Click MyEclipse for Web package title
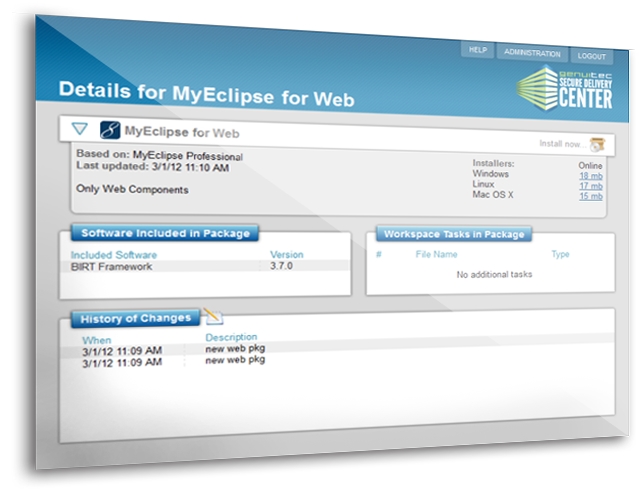 [182, 132]
